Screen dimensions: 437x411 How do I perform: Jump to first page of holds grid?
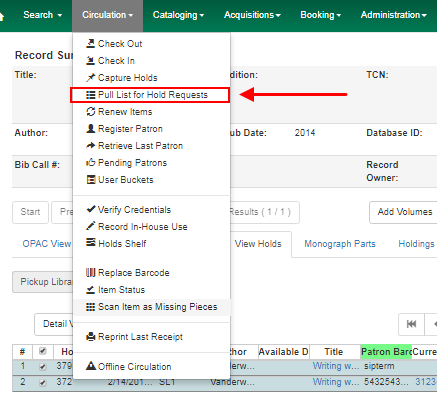point(411,324)
